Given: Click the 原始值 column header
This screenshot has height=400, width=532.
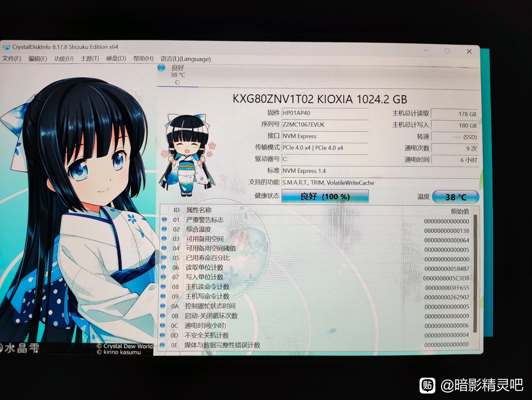Looking at the screenshot, I should click(x=460, y=211).
